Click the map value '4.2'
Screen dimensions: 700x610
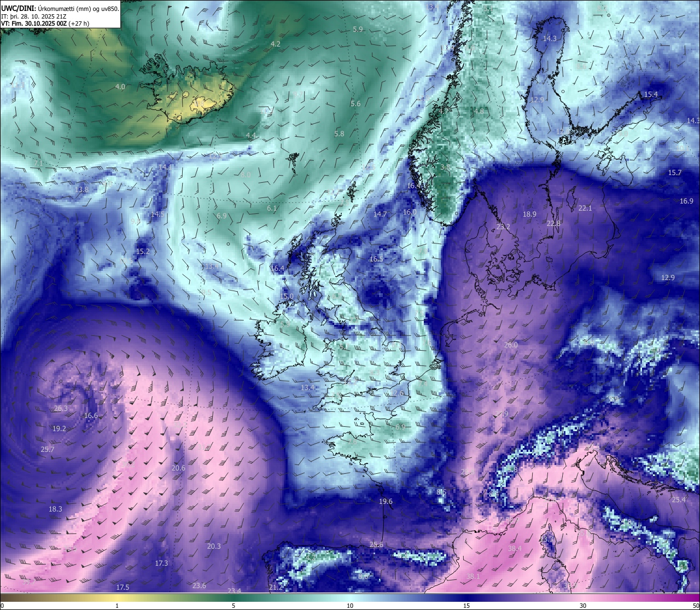[x=276, y=44]
